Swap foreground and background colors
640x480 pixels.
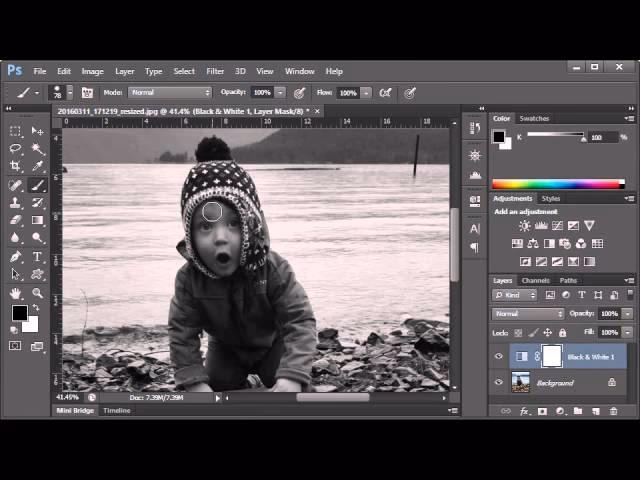[36, 307]
